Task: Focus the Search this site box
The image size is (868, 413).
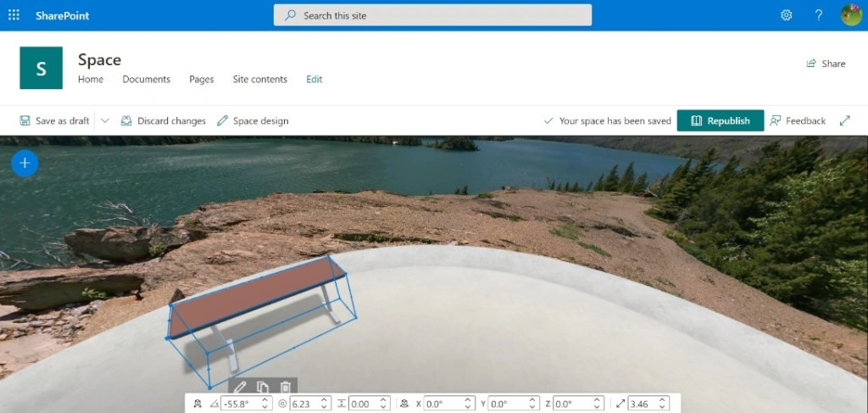Action: [432, 15]
